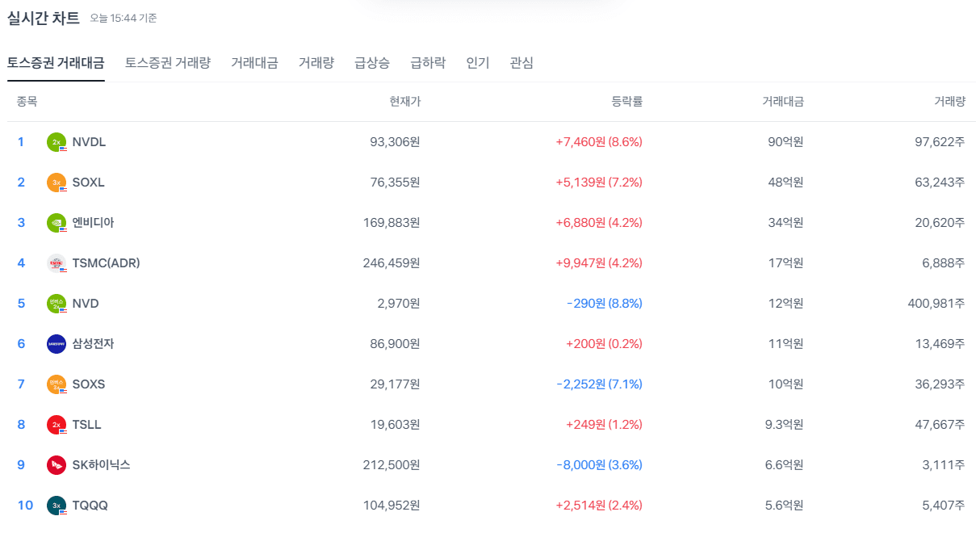Viewport: 980px width, 533px height.
Task: Open the 인기 tab
Action: tap(477, 63)
